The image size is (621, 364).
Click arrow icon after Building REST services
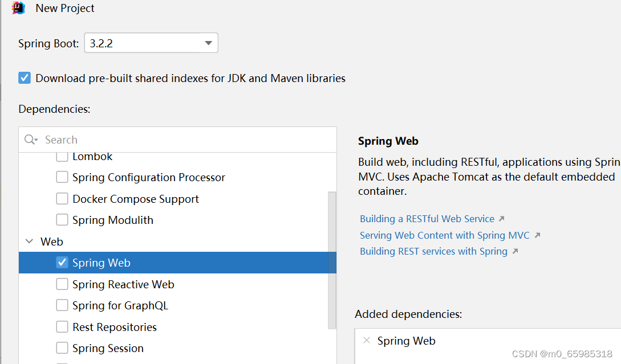514,251
